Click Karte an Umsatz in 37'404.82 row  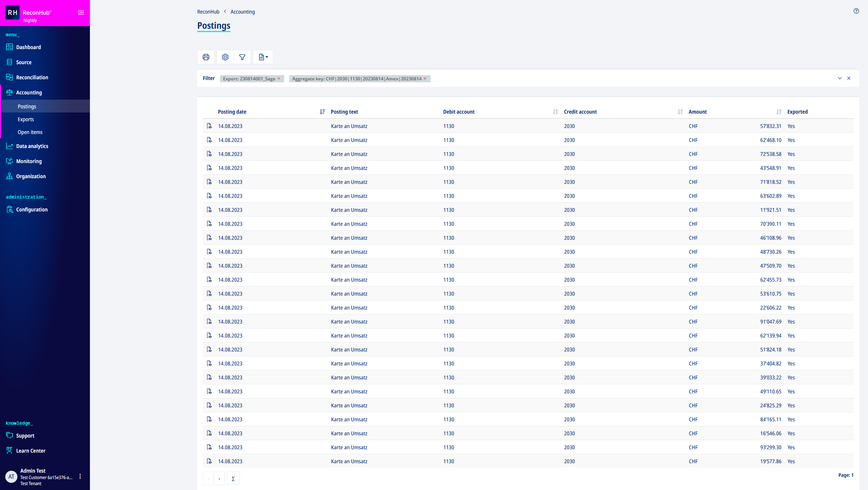coord(349,364)
